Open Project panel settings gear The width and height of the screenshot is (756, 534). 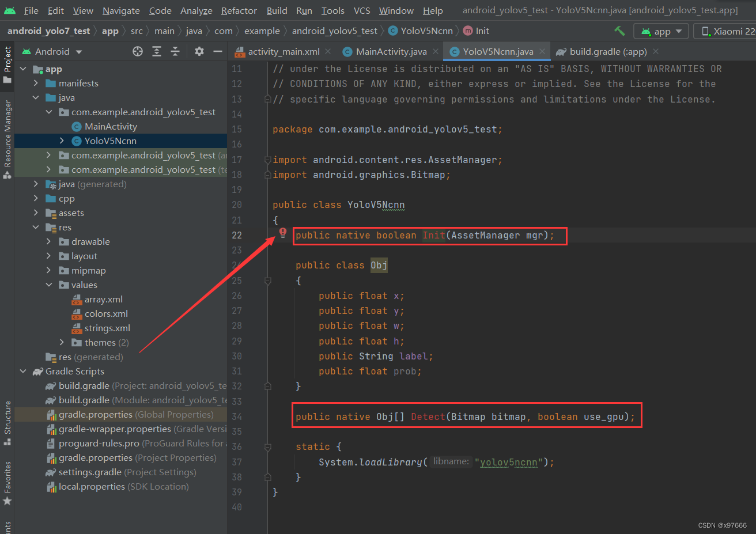pos(199,51)
